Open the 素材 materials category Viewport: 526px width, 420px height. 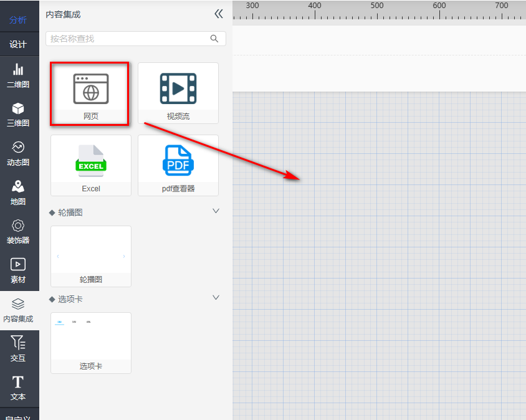click(18, 271)
